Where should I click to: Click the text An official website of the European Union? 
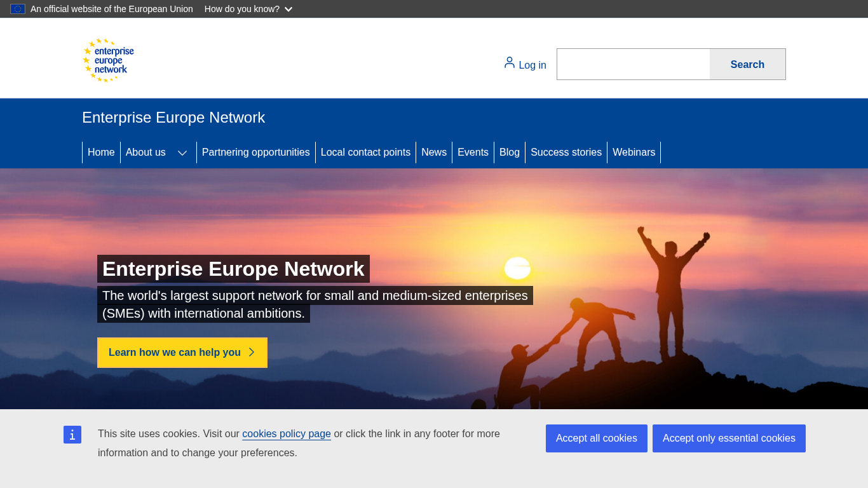point(112,9)
